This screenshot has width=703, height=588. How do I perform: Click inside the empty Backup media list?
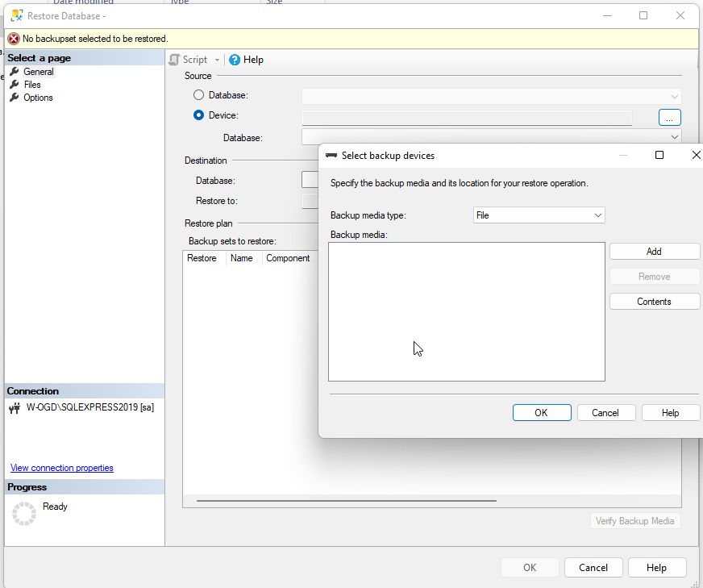pyautogui.click(x=466, y=311)
